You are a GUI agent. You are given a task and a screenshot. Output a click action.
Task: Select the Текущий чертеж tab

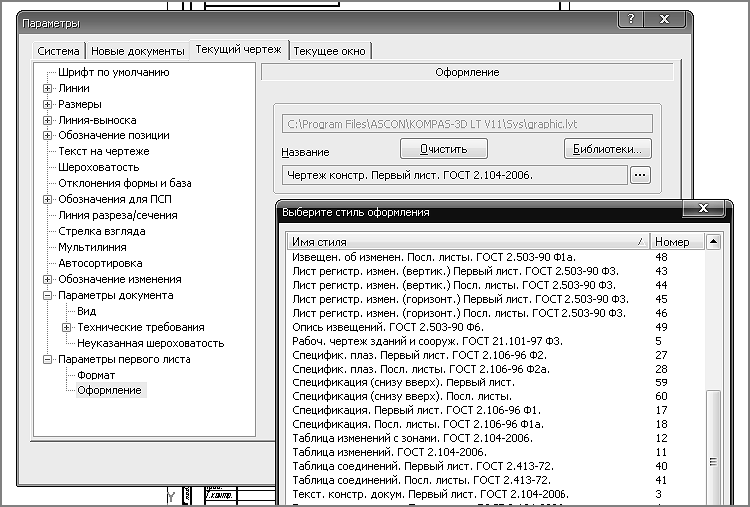pyautogui.click(x=239, y=50)
